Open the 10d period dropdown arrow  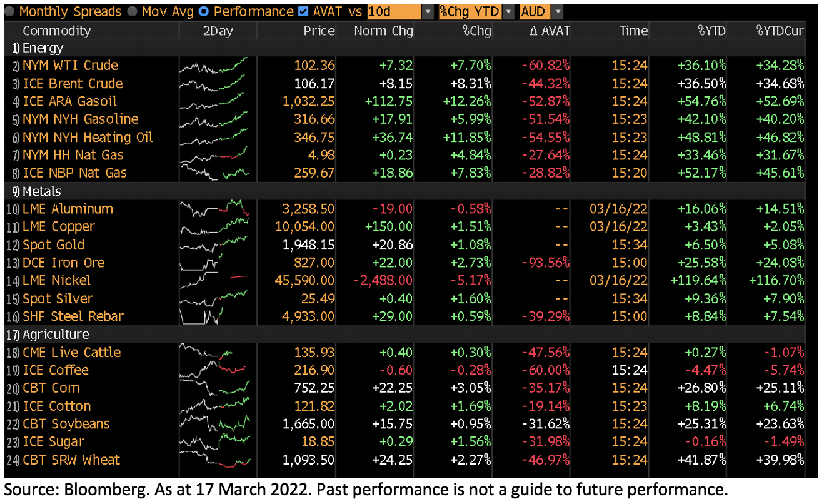[428, 11]
